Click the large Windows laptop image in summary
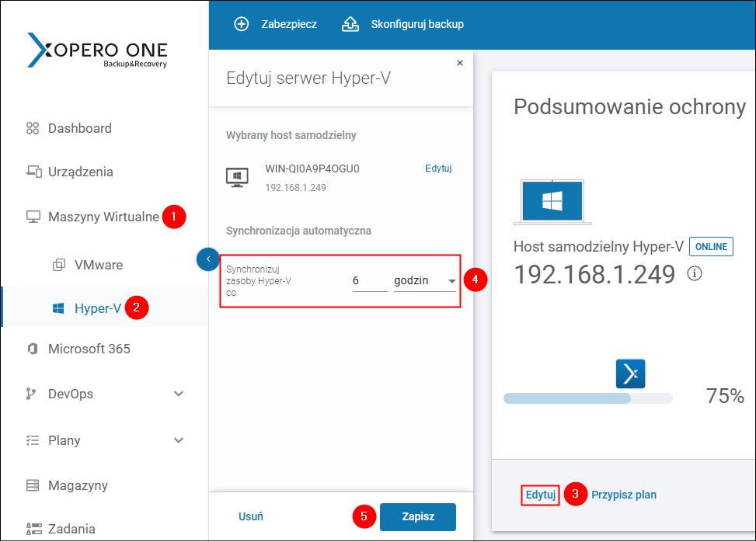This screenshot has height=542, width=756. pyautogui.click(x=552, y=202)
